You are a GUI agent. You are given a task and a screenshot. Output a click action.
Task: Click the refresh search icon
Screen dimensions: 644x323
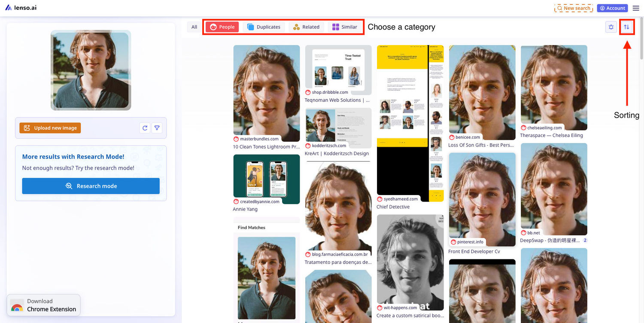(145, 128)
